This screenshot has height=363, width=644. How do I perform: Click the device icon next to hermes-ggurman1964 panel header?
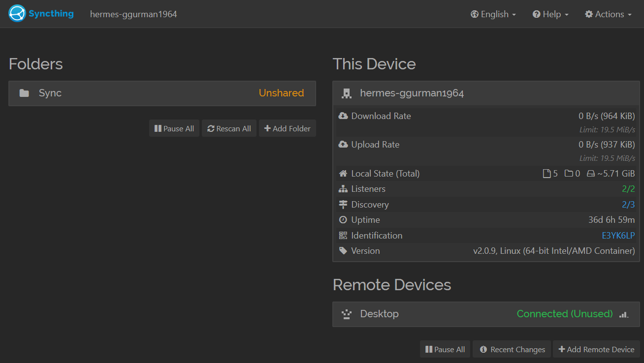[347, 93]
